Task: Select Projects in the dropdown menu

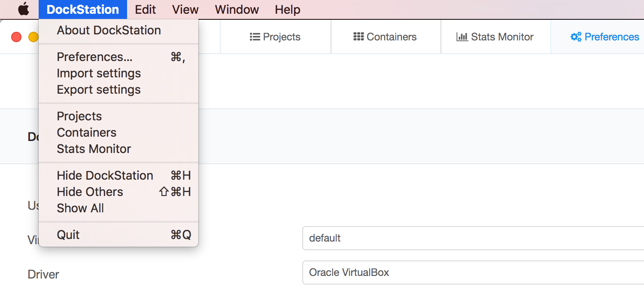Action: 118,116
